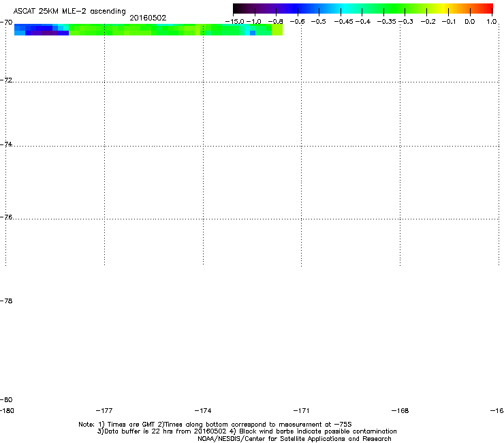The image size is (504, 443).
Task: Click the 'Data buffer is 22 hrs' note
Action: (247, 431)
